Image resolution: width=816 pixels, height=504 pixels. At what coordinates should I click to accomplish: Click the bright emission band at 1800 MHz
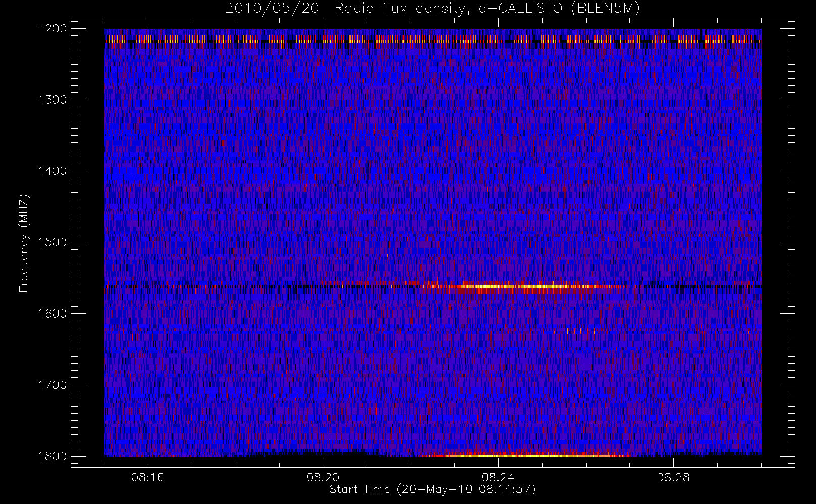tap(524, 455)
